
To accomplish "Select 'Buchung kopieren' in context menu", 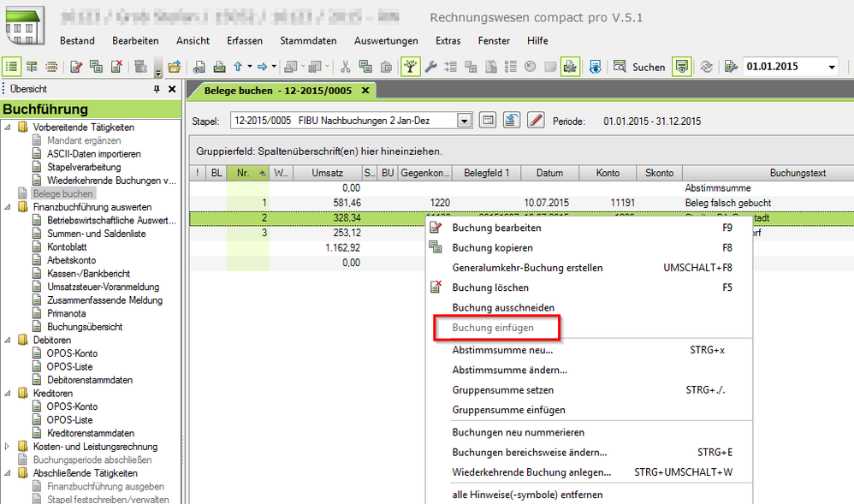I will point(492,247).
